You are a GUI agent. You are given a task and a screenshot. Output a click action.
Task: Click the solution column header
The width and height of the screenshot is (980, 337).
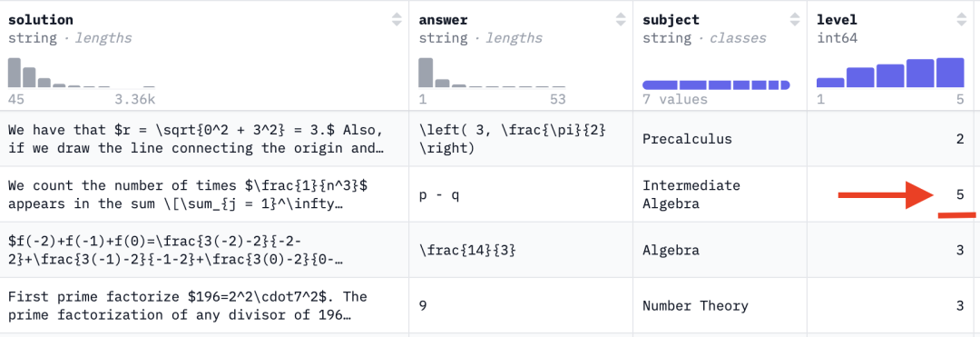41,20
